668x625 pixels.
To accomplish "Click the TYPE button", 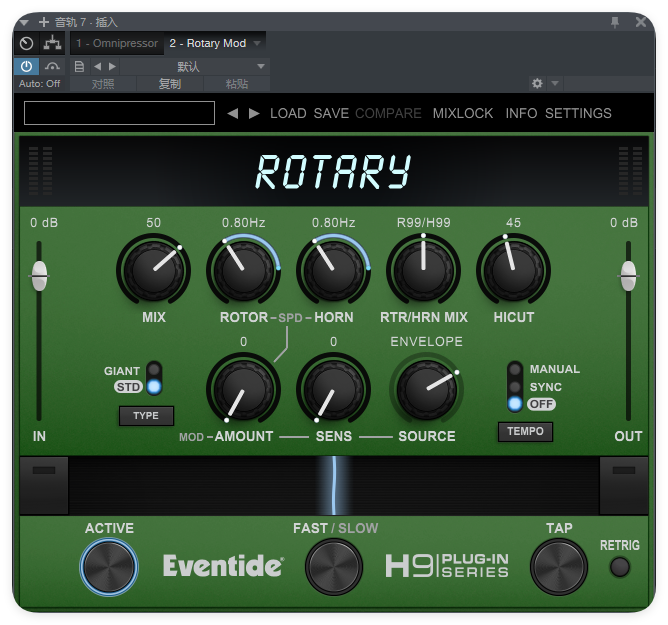I will [146, 416].
